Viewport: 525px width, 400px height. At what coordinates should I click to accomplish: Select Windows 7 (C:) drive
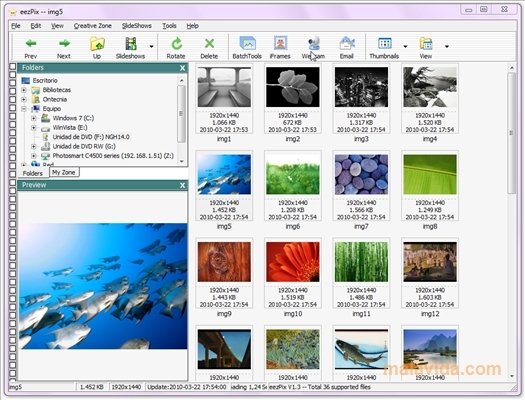point(67,118)
